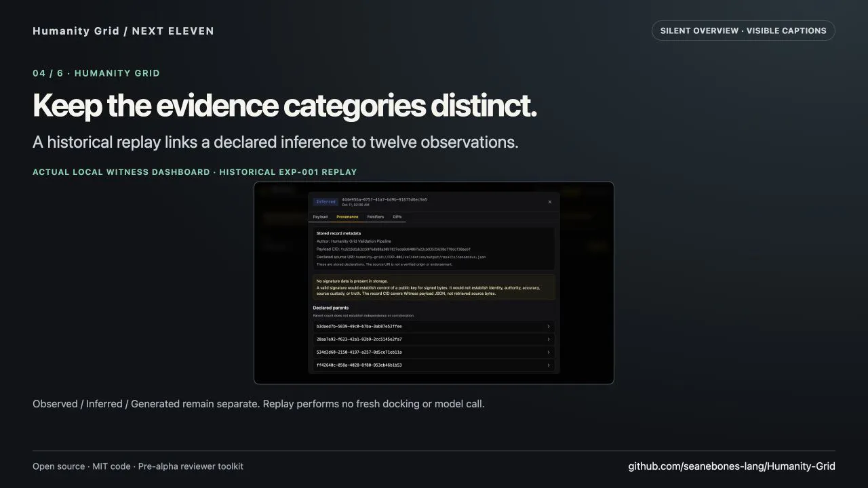This screenshot has width=868, height=488.
Task: Click parent ID 28aa7e92-f623-42a1-92b9-2cc5145e2fa7
Action: (x=359, y=339)
